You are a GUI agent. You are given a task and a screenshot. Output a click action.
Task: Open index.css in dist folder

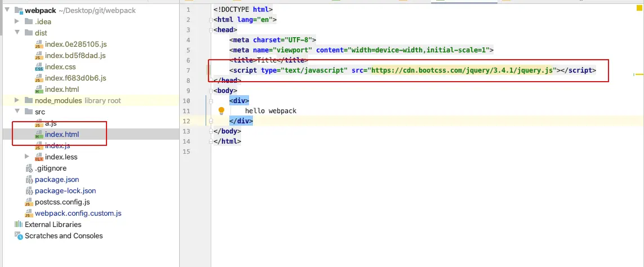60,66
